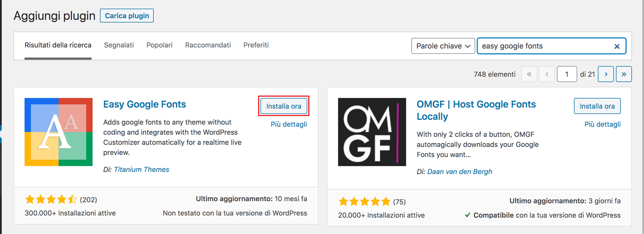Select the current page number field
This screenshot has height=234, width=644.
[567, 74]
